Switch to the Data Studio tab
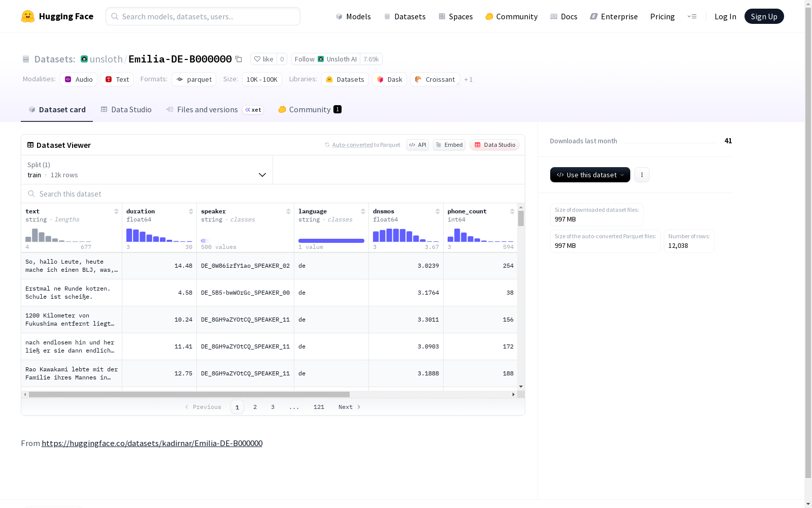 tap(126, 110)
